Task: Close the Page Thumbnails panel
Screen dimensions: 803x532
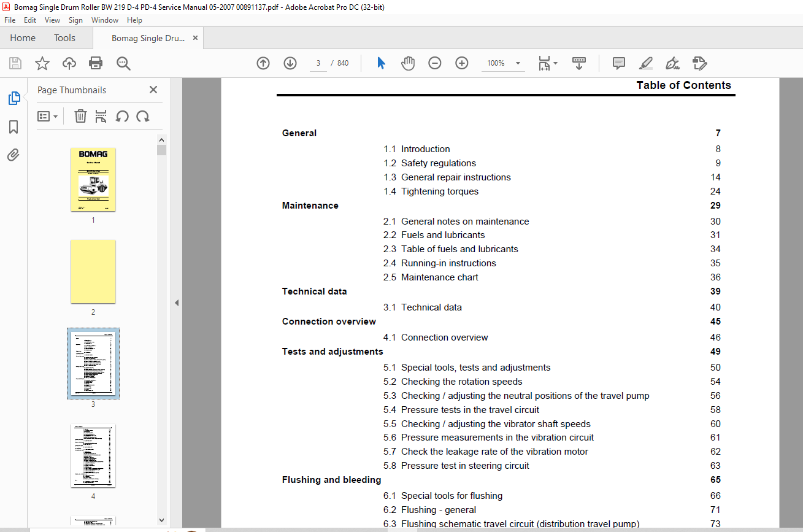Action: pos(153,90)
